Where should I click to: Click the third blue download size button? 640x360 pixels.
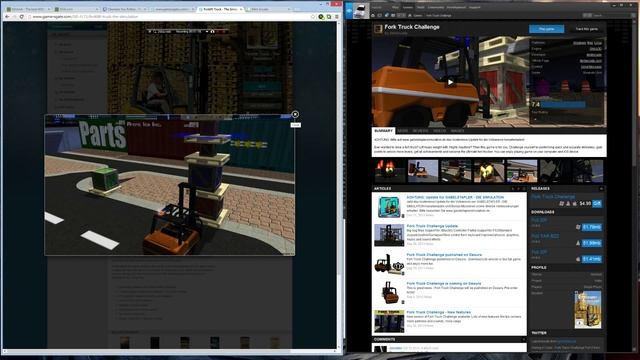(591, 259)
